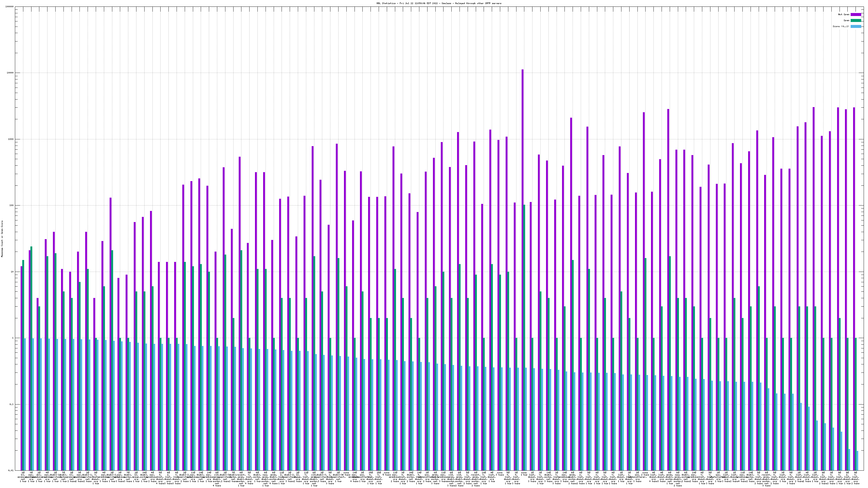
Task: Click the 0.1 y-axis tick label
Action: point(12,404)
